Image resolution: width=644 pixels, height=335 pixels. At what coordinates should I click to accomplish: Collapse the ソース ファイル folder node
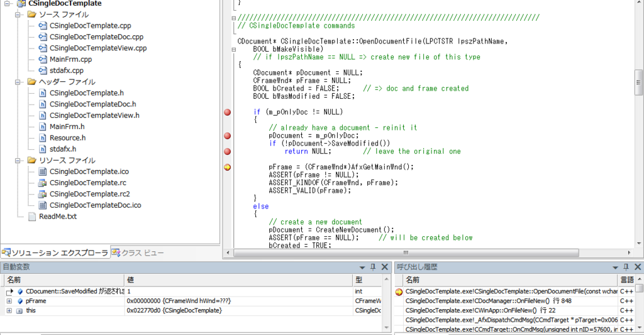pyautogui.click(x=18, y=14)
